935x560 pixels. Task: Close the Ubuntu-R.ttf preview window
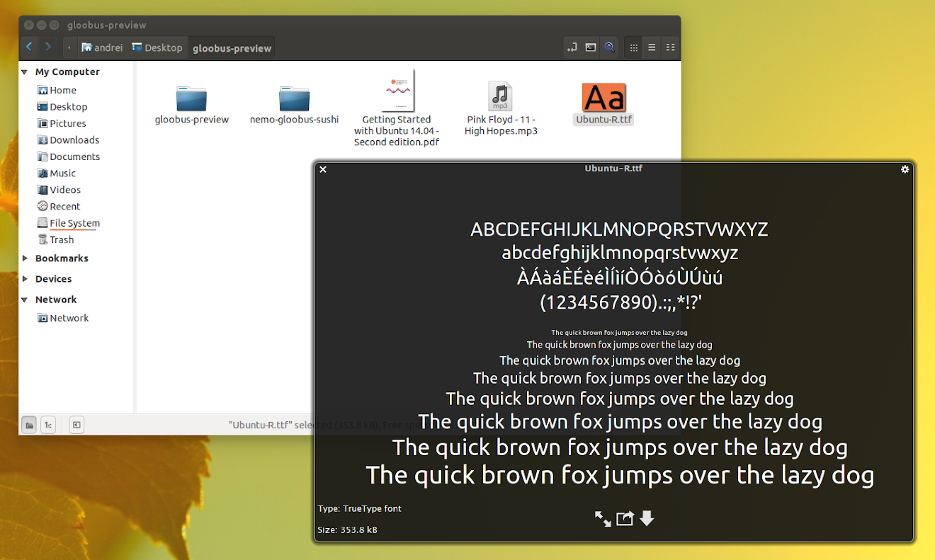pyautogui.click(x=323, y=169)
